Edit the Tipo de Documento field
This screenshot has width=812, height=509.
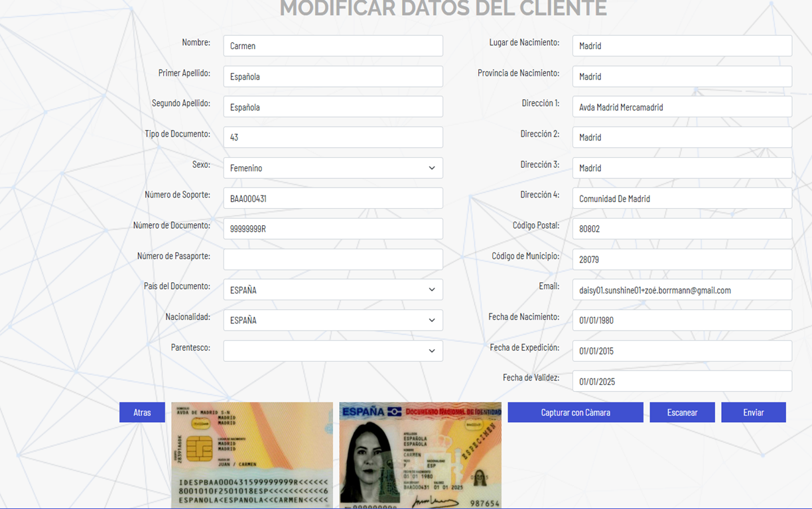coord(333,137)
